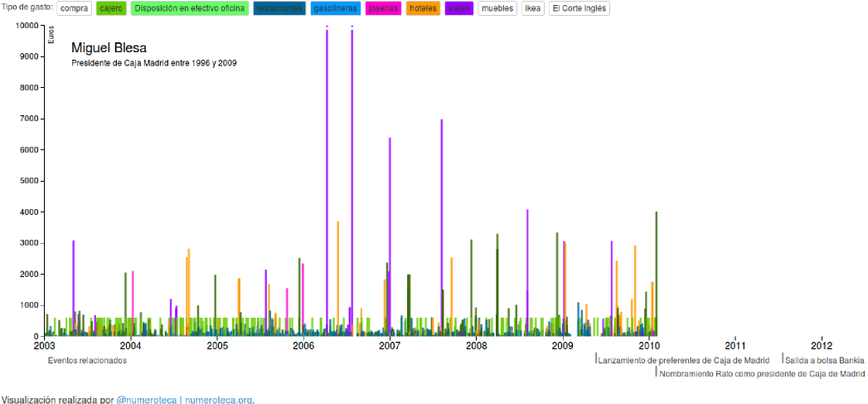
Task: Visit the numeroteca.org link
Action: (x=218, y=399)
